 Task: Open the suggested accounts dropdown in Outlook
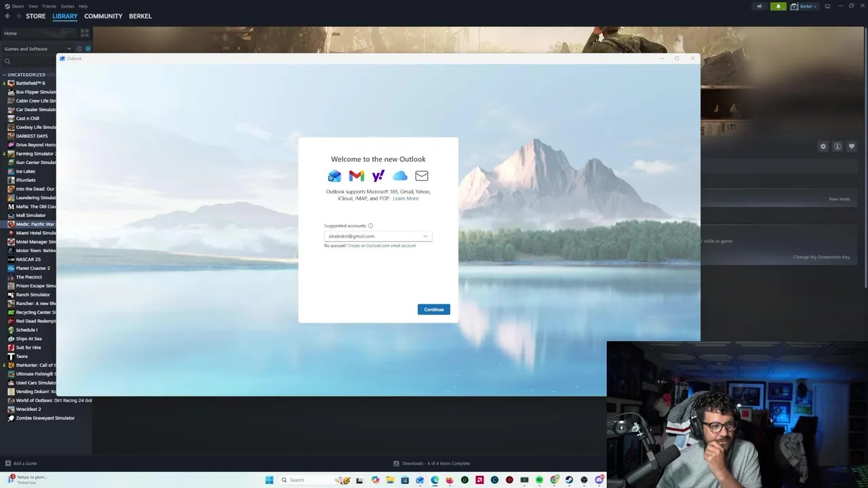tap(378, 236)
